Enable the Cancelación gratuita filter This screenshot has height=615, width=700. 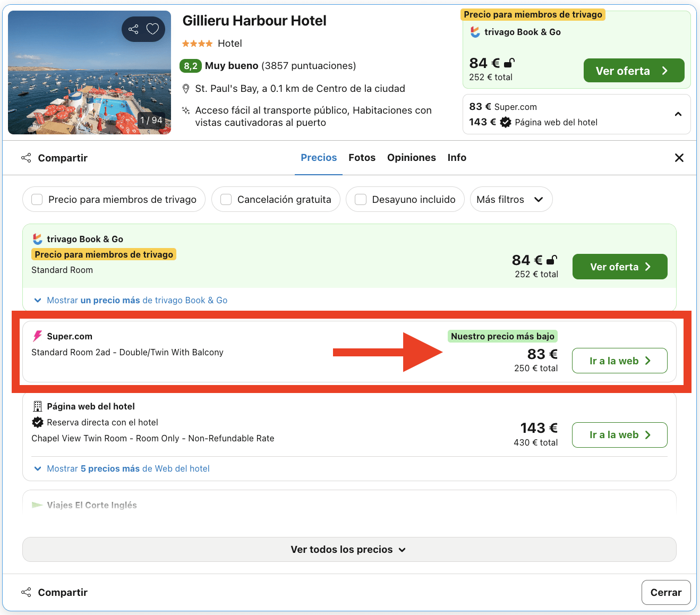(226, 199)
